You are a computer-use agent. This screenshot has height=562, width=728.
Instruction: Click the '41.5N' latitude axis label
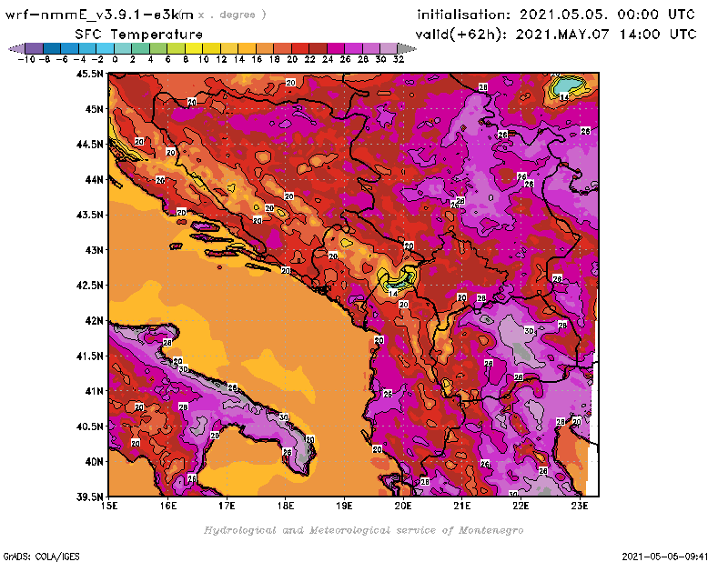(x=90, y=356)
